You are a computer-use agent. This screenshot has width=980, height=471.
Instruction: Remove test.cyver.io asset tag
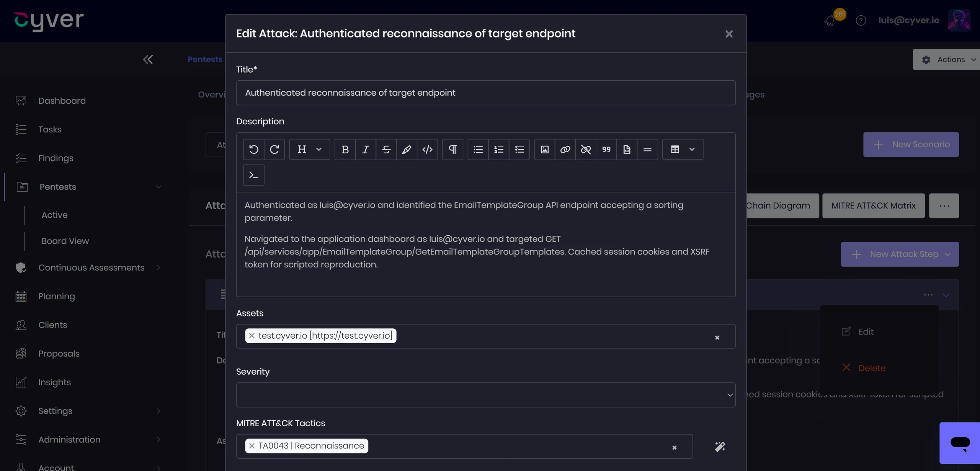pos(252,336)
